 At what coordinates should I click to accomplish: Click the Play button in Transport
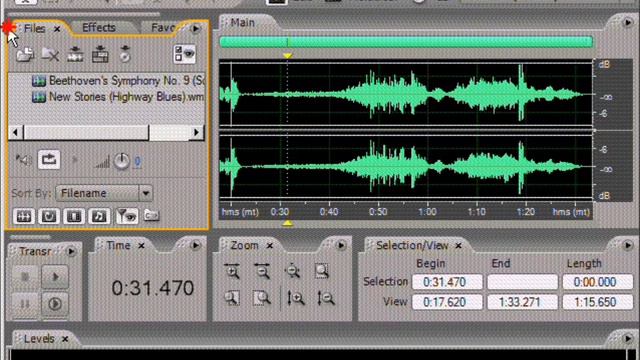[x=55, y=277]
